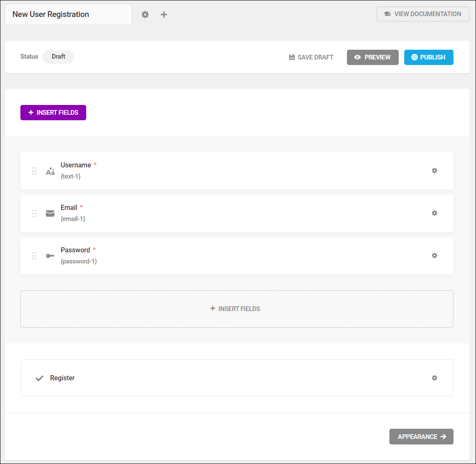
Task: Open Password field settings gear
Action: click(x=434, y=256)
